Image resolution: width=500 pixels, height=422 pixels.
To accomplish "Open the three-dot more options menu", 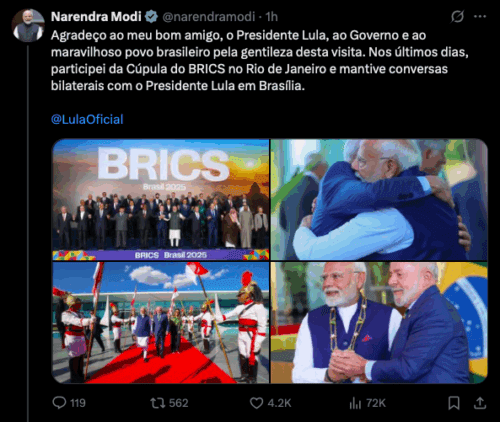I will pos(480,16).
